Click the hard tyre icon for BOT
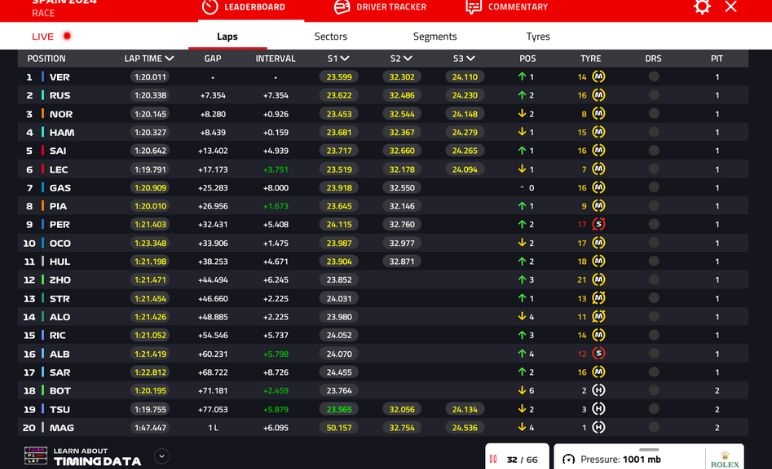Image resolution: width=772 pixels, height=469 pixels. (x=598, y=390)
